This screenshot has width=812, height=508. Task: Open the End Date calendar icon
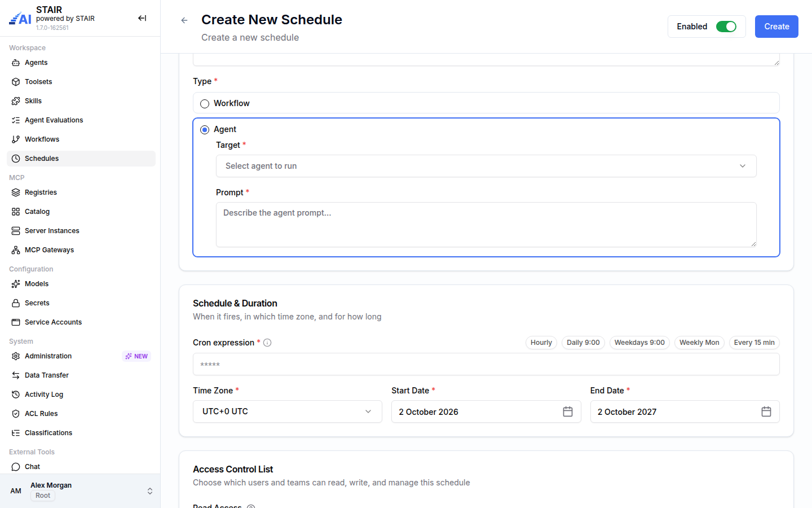pyautogui.click(x=766, y=411)
